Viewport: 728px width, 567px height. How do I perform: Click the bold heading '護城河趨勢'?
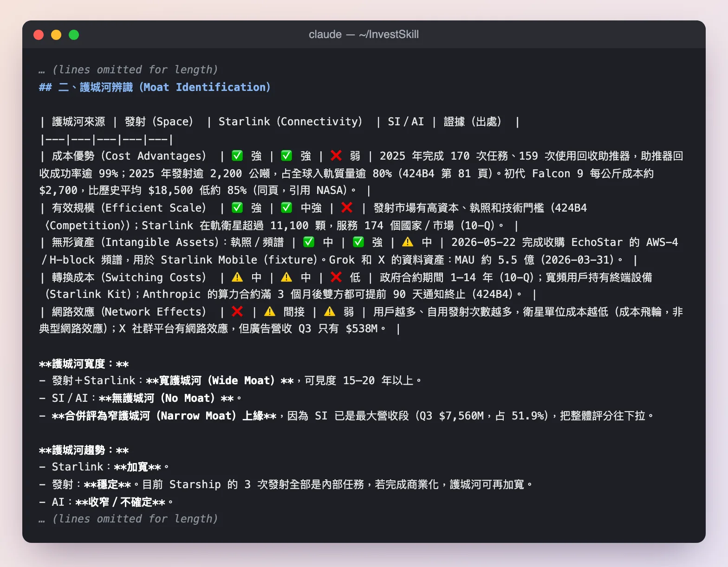(78, 450)
